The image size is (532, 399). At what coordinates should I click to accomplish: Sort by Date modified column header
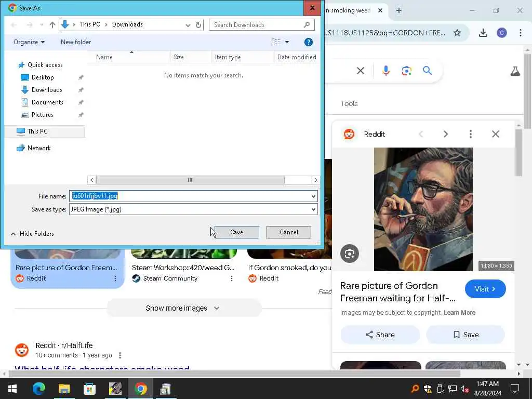point(297,57)
